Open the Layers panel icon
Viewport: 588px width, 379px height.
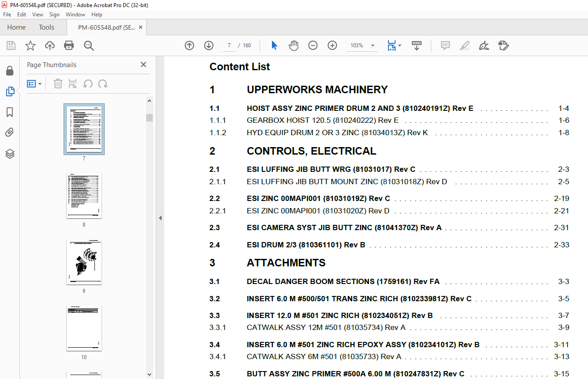[x=10, y=154]
